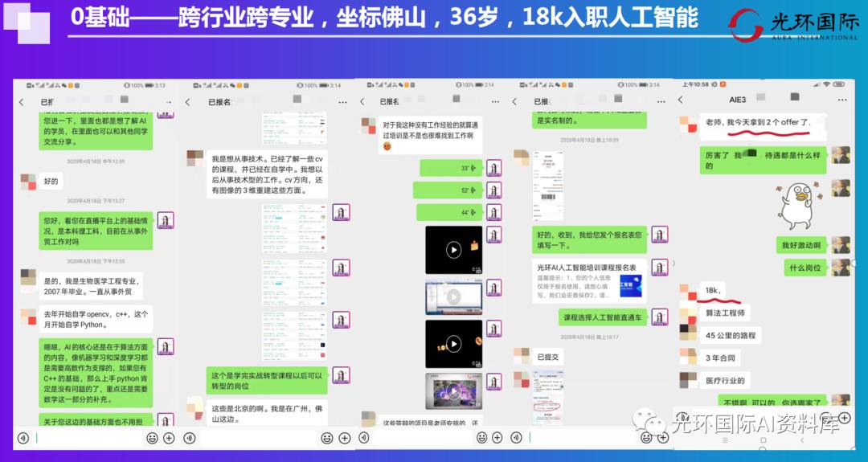Viewport: 868px width, 462px height.
Task: Tap plus attachment icon in leftmost chat
Action: pos(169,438)
